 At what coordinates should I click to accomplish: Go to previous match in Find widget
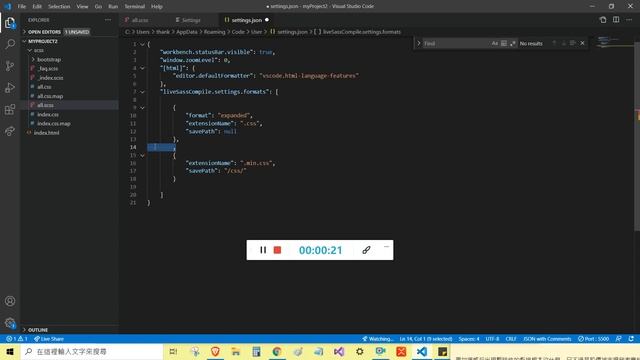coord(554,43)
